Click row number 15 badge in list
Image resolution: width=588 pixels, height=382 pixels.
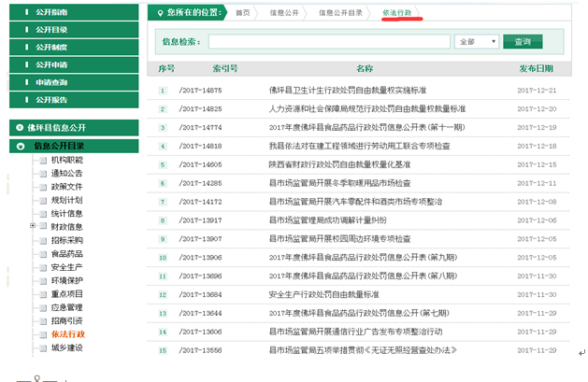click(163, 350)
